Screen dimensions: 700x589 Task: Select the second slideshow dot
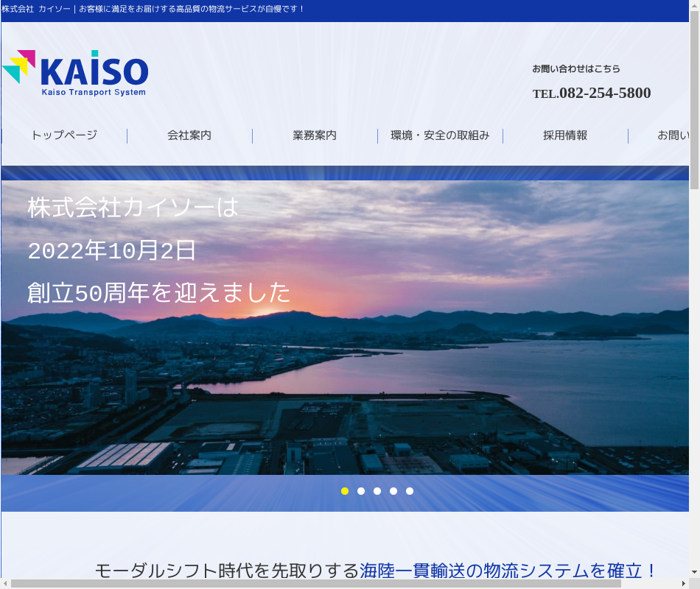[361, 491]
